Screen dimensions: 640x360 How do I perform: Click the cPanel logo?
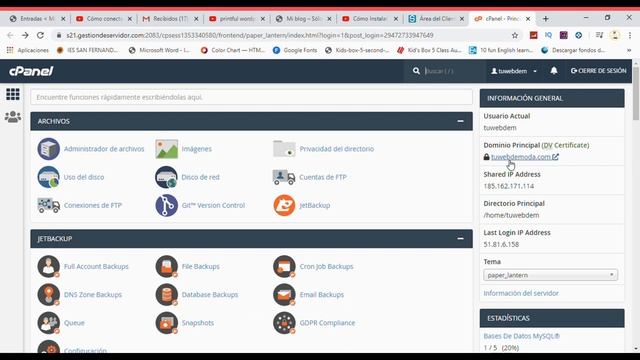point(31,71)
